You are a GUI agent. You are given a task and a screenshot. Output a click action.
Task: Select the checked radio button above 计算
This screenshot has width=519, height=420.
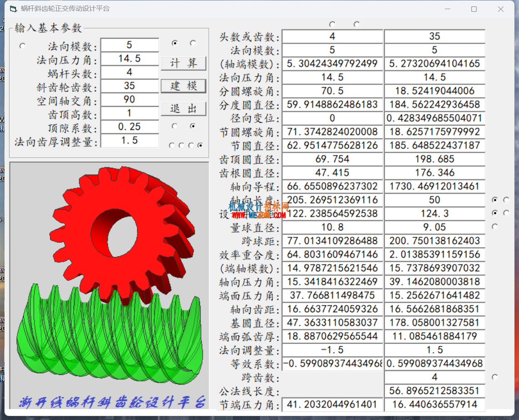coord(175,43)
